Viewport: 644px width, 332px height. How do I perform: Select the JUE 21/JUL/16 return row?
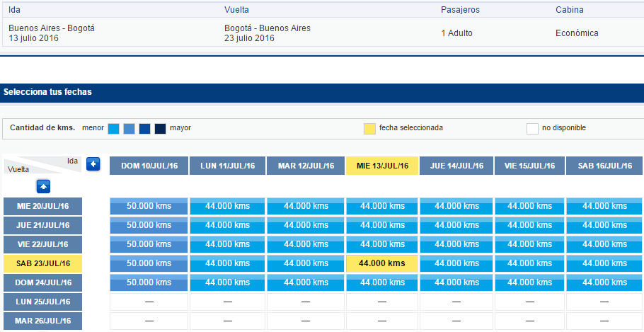pos(42,225)
